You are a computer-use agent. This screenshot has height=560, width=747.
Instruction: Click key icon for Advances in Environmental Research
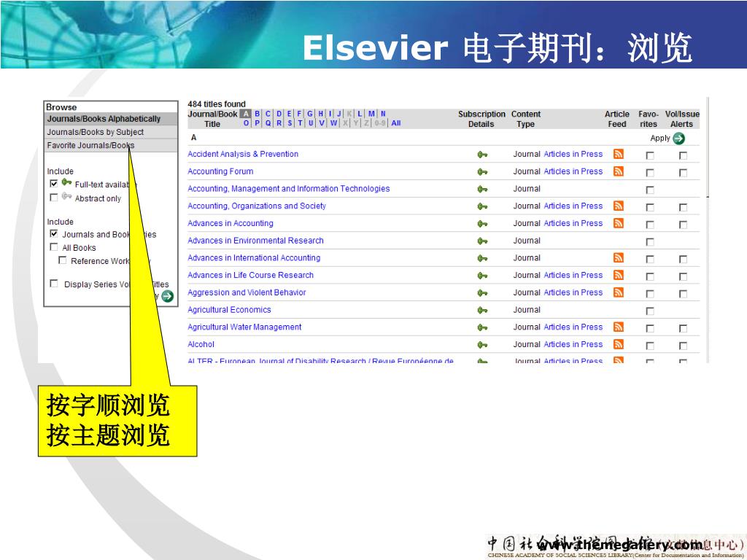(x=482, y=241)
